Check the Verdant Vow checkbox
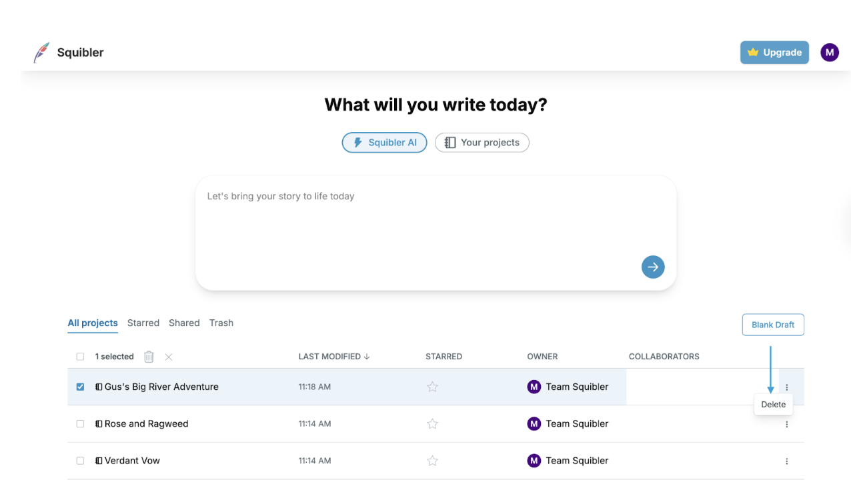851x504 pixels. pyautogui.click(x=81, y=461)
